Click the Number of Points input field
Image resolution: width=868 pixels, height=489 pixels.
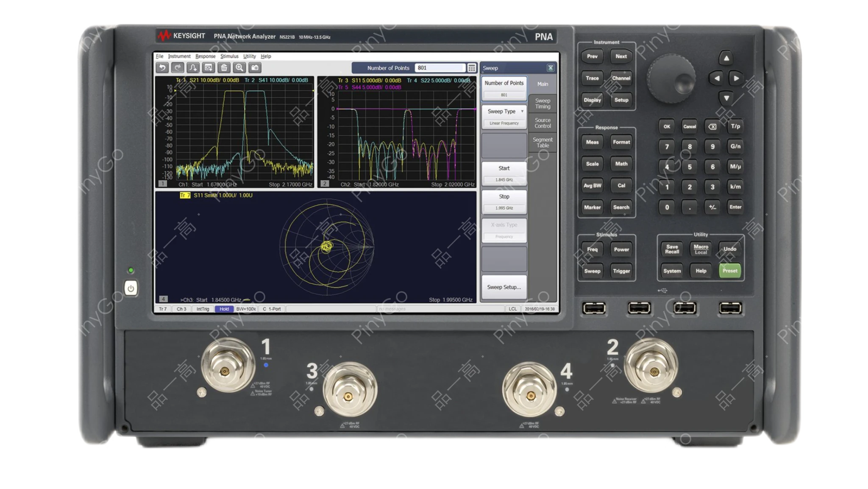tap(440, 68)
